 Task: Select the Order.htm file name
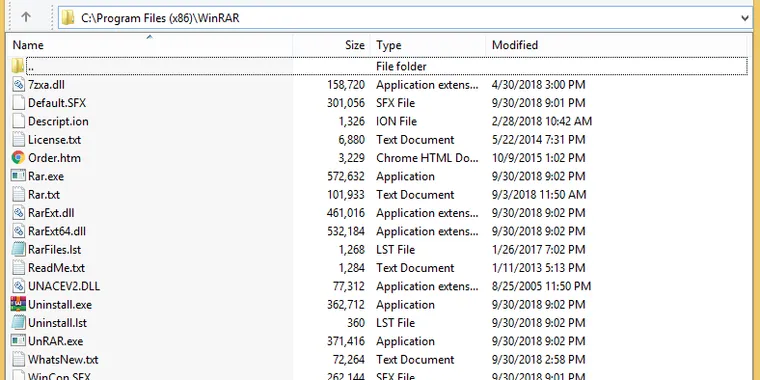tap(54, 158)
